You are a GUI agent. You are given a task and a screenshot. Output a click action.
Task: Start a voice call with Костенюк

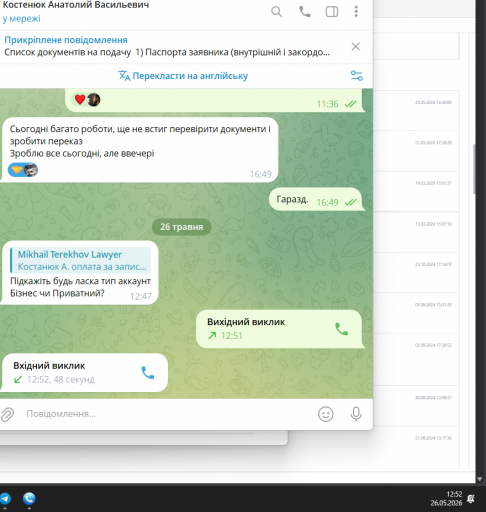(305, 12)
